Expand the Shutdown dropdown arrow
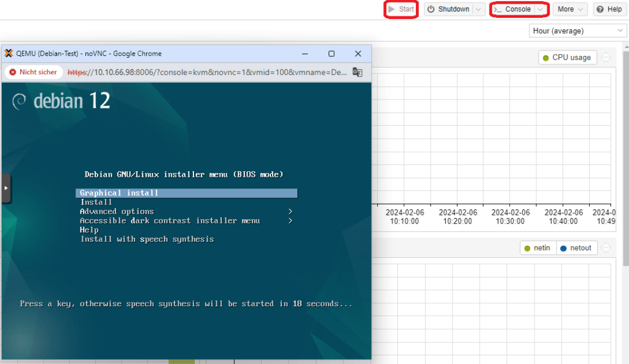The width and height of the screenshot is (629, 364). click(479, 9)
